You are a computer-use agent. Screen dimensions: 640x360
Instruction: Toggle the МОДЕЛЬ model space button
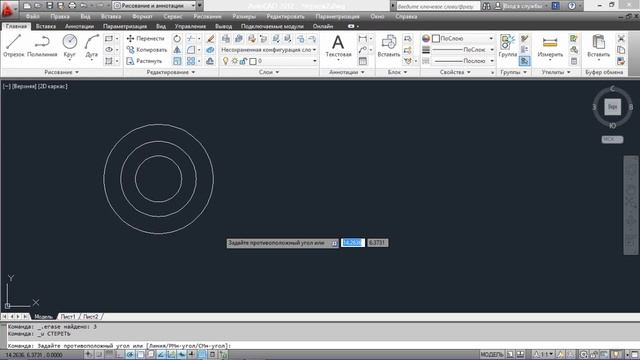pos(492,355)
